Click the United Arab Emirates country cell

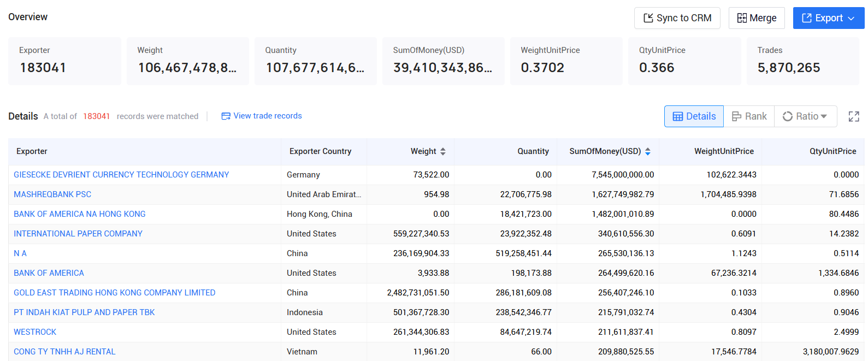[324, 194]
